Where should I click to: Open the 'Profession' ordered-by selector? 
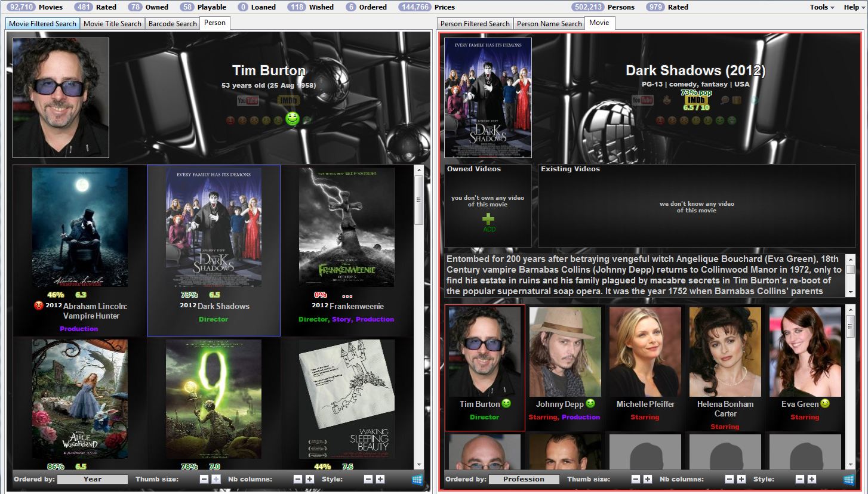(x=524, y=479)
